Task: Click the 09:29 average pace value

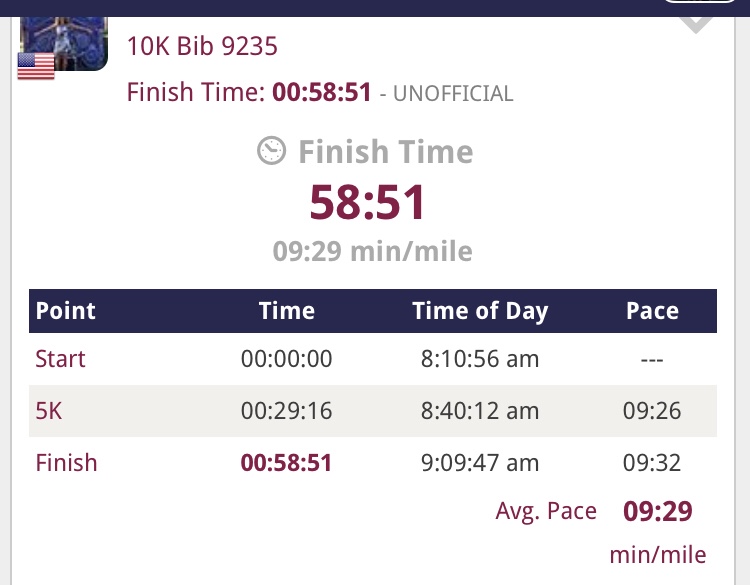Action: click(x=658, y=511)
